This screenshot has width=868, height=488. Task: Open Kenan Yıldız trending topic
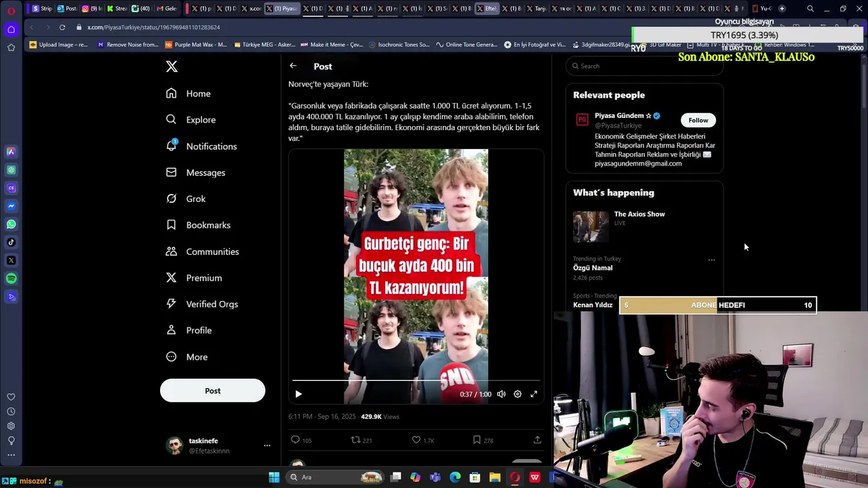point(593,305)
